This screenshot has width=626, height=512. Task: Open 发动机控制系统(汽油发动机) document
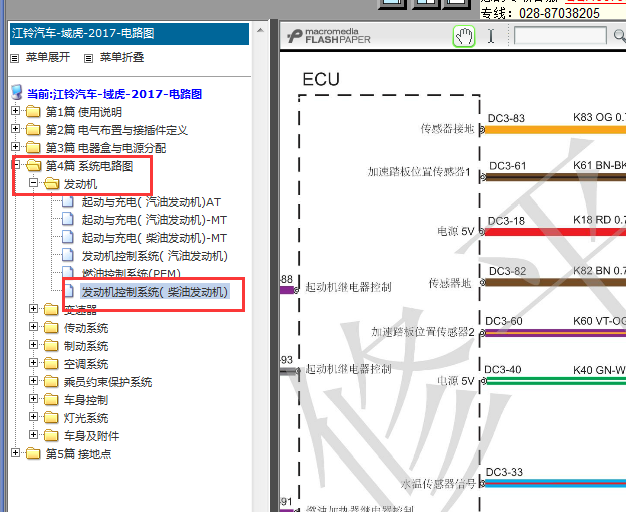point(155,256)
